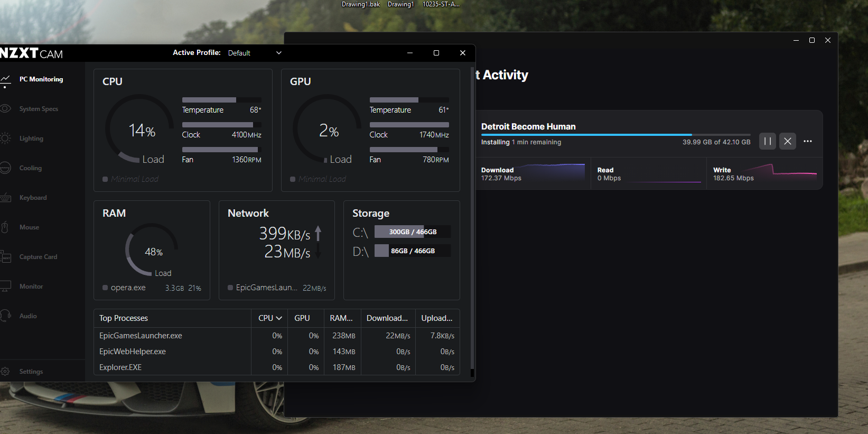
Task: Click the 23MB/s download speed readout
Action: coord(287,252)
